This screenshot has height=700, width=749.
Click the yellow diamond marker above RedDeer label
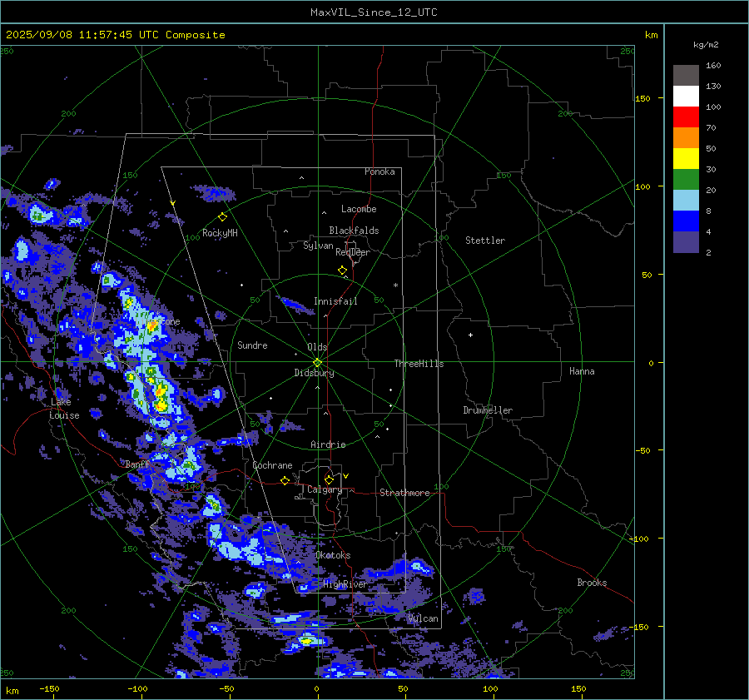click(342, 271)
